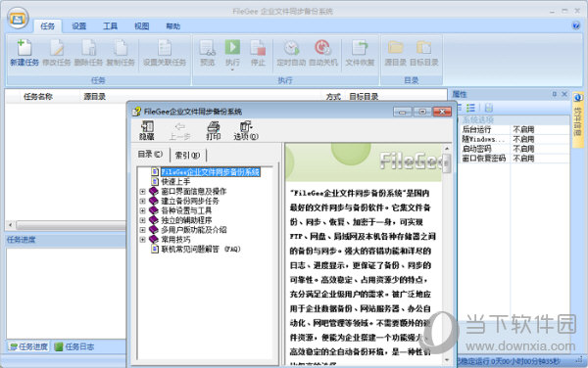Viewport: 588px width, 368px height.
Task: Switch to the 任务 ribbon tab
Action: pyautogui.click(x=48, y=26)
